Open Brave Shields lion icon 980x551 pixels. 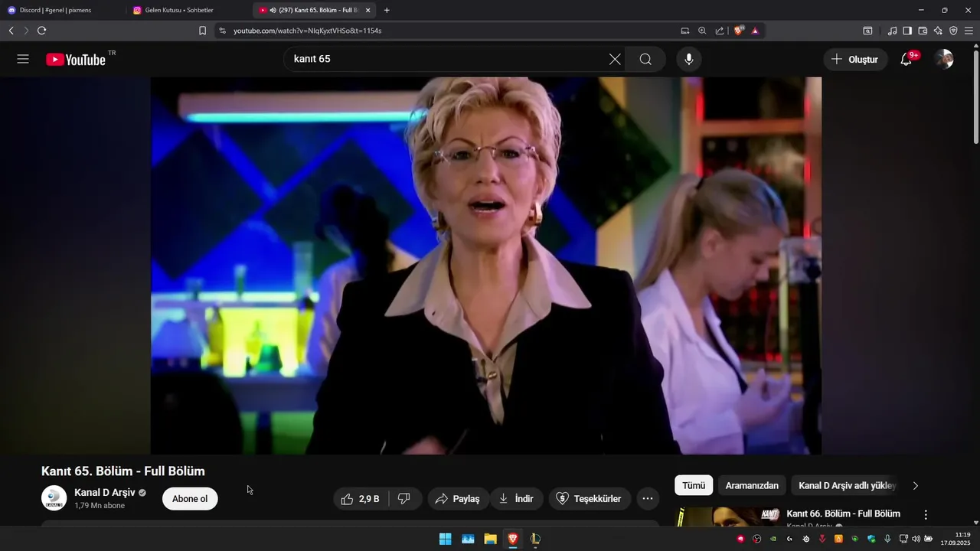coord(739,31)
